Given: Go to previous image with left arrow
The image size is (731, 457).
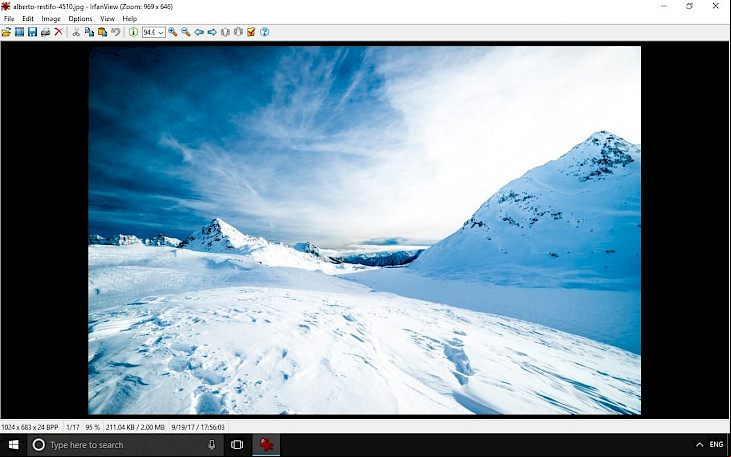Looking at the screenshot, I should click(x=199, y=32).
